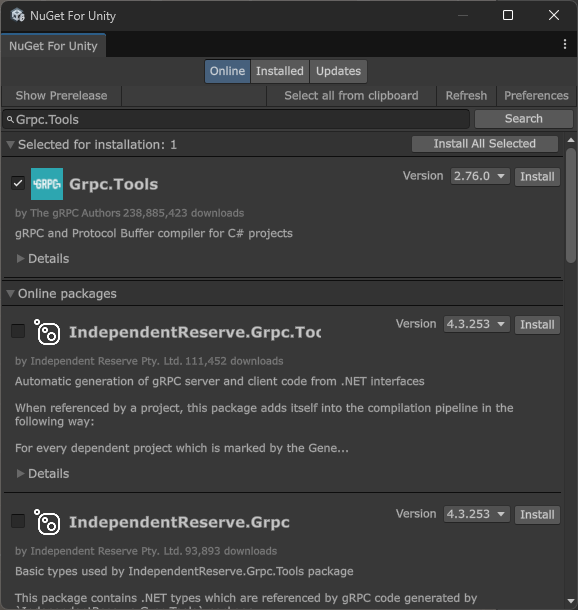The height and width of the screenshot is (610, 578).
Task: Toggle Show Prerelease option
Action: 61,96
